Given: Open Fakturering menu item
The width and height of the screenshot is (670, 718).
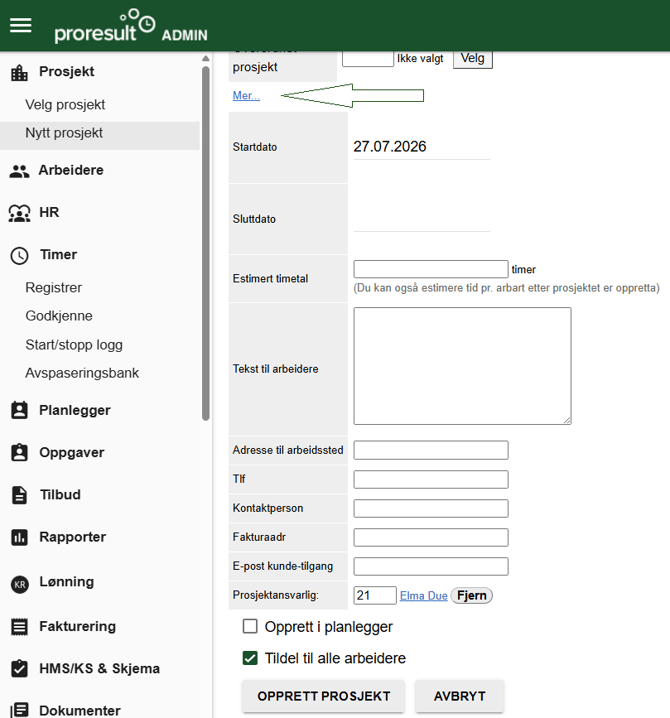Looking at the screenshot, I should 77,626.
